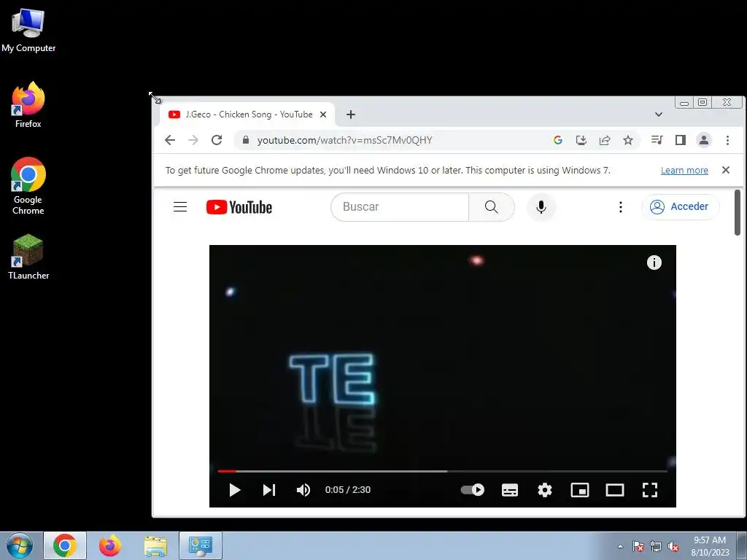Install app icon in address bar

pyautogui.click(x=581, y=140)
